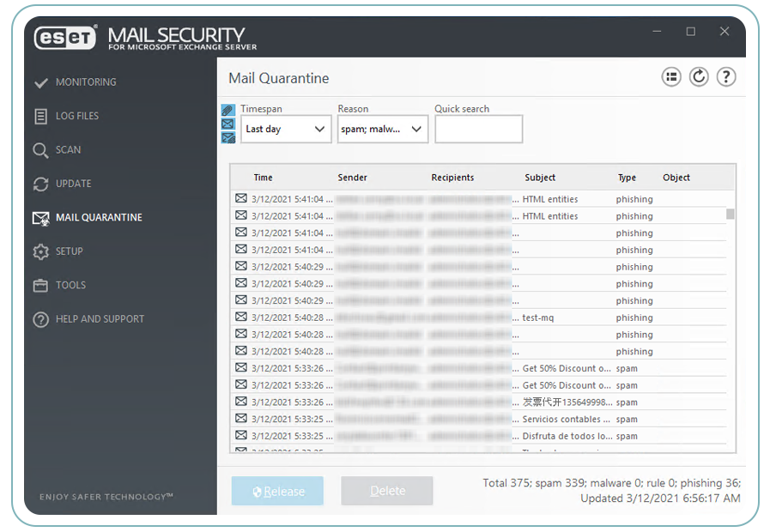
Task: Sort by the Recipients column header
Action: point(452,178)
